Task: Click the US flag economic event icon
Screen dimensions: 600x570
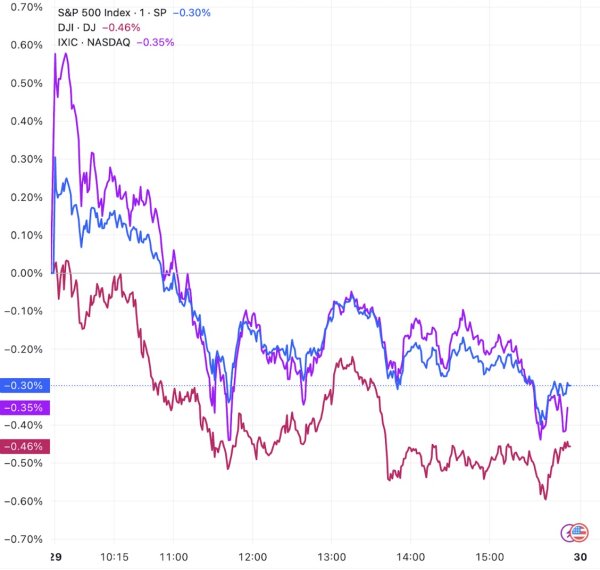Action: pyautogui.click(x=579, y=532)
